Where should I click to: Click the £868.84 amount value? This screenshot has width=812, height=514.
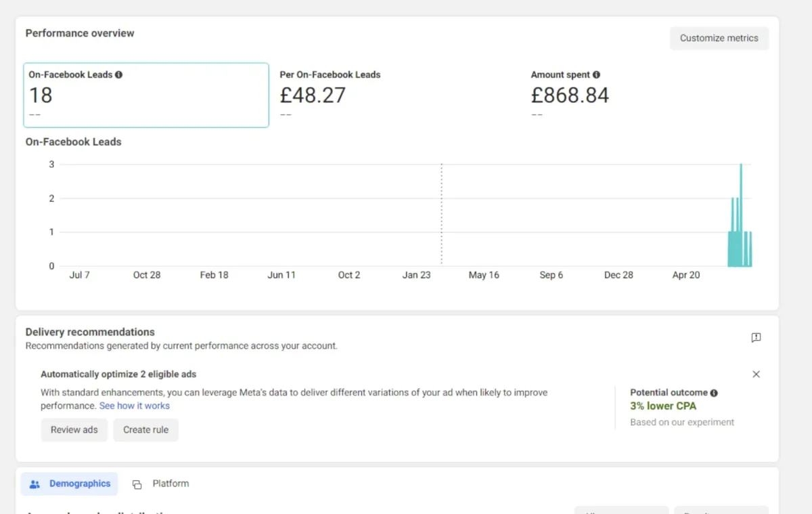coord(570,95)
